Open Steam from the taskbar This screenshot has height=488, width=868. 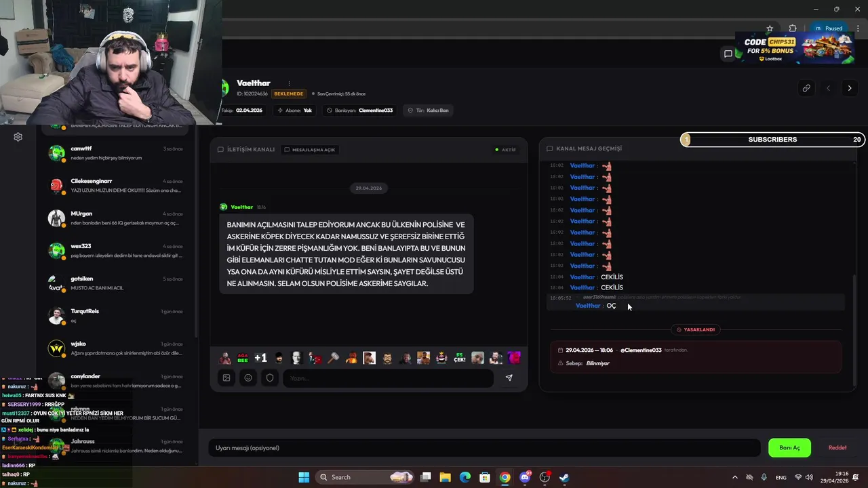coord(564,477)
